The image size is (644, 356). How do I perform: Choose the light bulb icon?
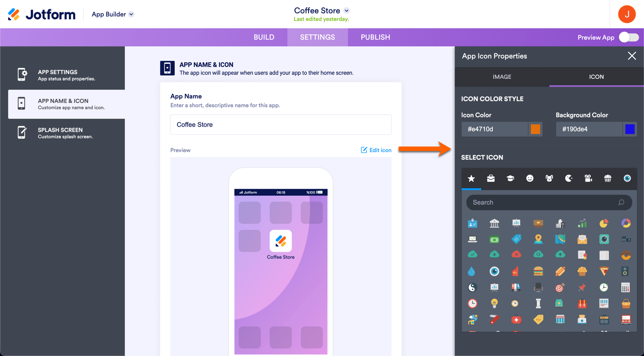pos(494,303)
